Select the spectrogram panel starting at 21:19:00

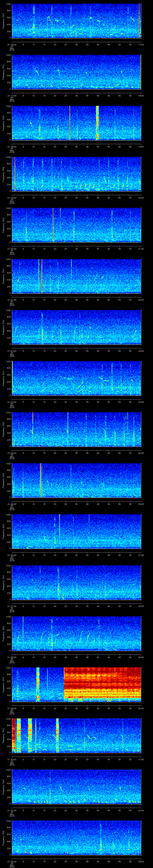coord(77,174)
